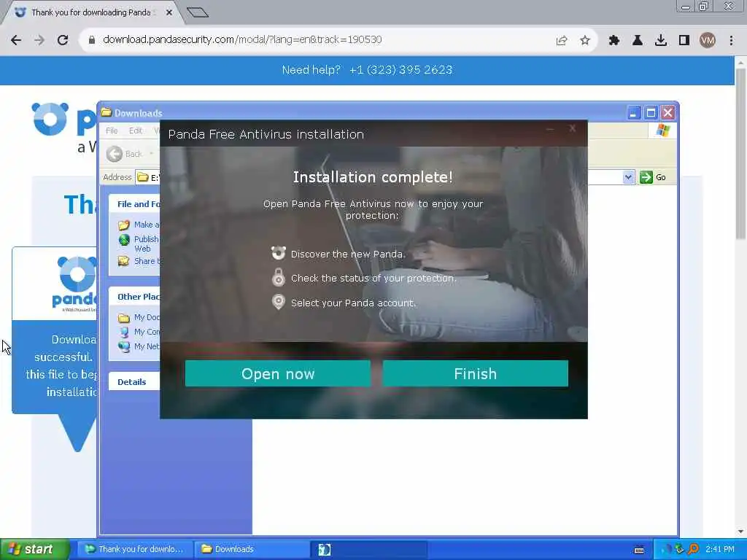The width and height of the screenshot is (747, 560).
Task: Switch to Downloads taskbar button
Action: (x=252, y=550)
